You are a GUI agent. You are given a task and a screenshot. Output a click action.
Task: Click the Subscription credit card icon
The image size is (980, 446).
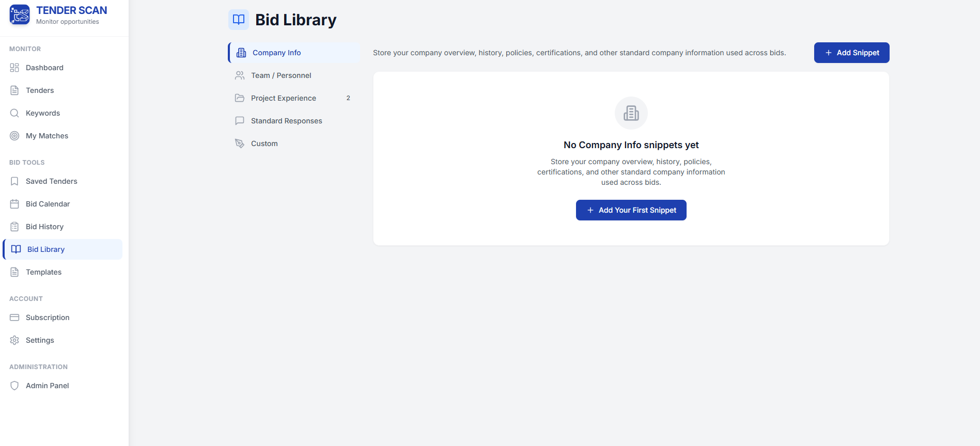14,317
